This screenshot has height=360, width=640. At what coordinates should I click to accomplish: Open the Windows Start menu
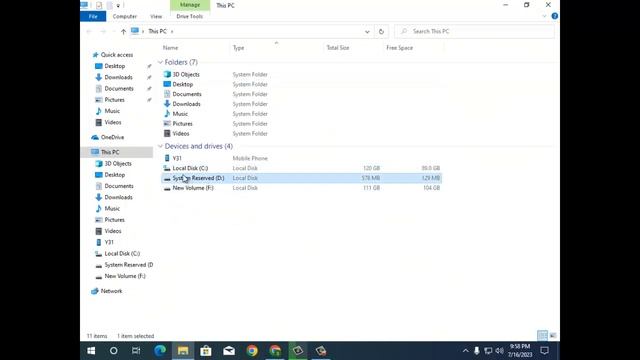pos(91,351)
